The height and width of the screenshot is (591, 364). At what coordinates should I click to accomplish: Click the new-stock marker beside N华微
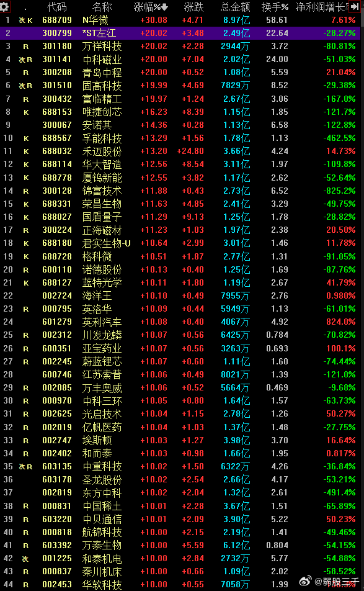[22, 20]
